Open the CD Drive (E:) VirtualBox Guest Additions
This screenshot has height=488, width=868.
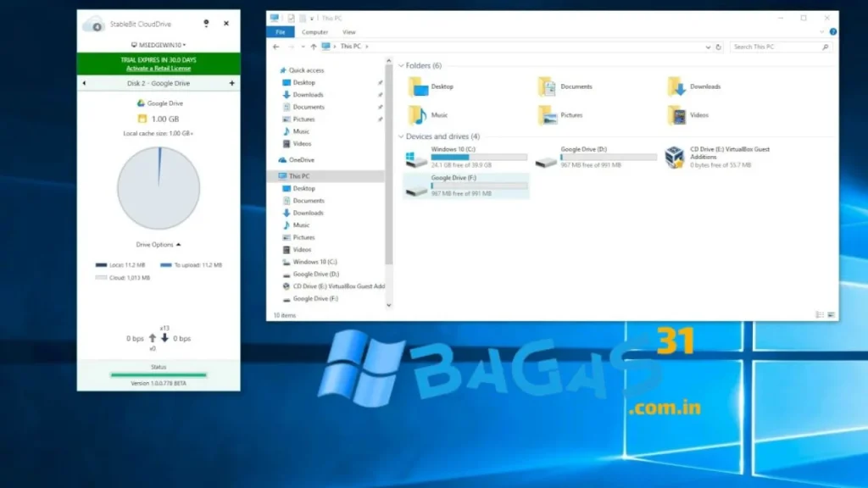[675, 158]
